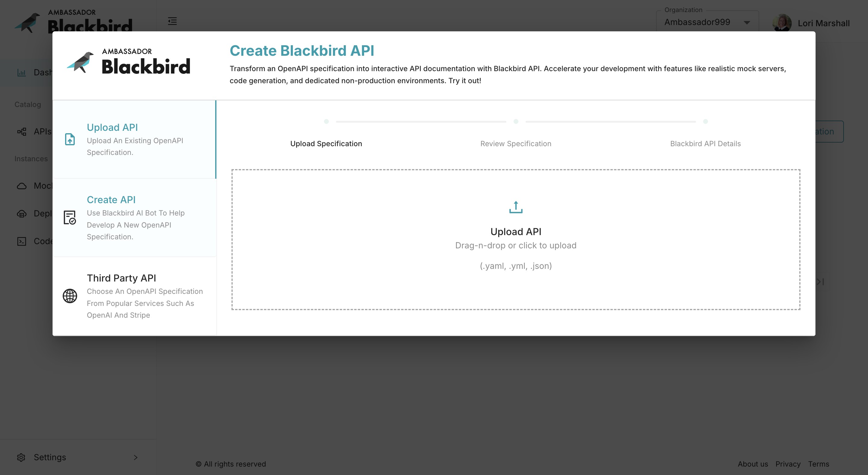Screen dimensions: 868x475
Task: Click the Mocks cloud icon in the sidebar
Action: point(22,186)
